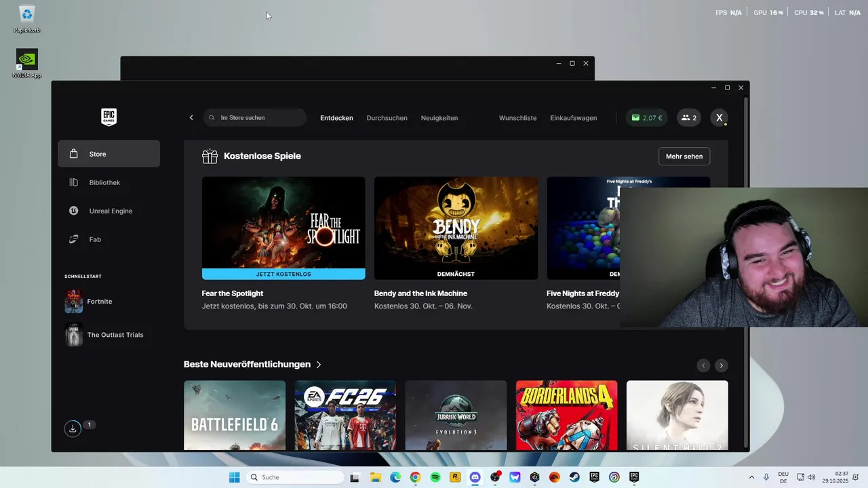The width and height of the screenshot is (868, 488).
Task: Open the DEU DE language switcher
Action: 783,477
